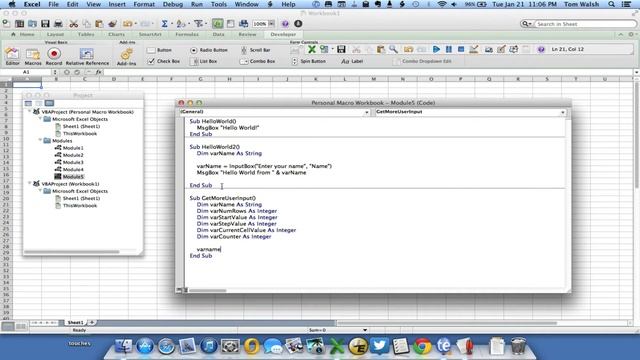640x360 pixels.
Task: Switch to the Review ribbon tab
Action: (x=247, y=34)
